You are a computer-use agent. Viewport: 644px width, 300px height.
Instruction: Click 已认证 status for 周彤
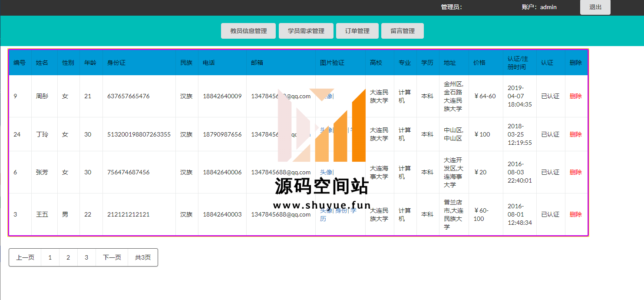tap(550, 96)
